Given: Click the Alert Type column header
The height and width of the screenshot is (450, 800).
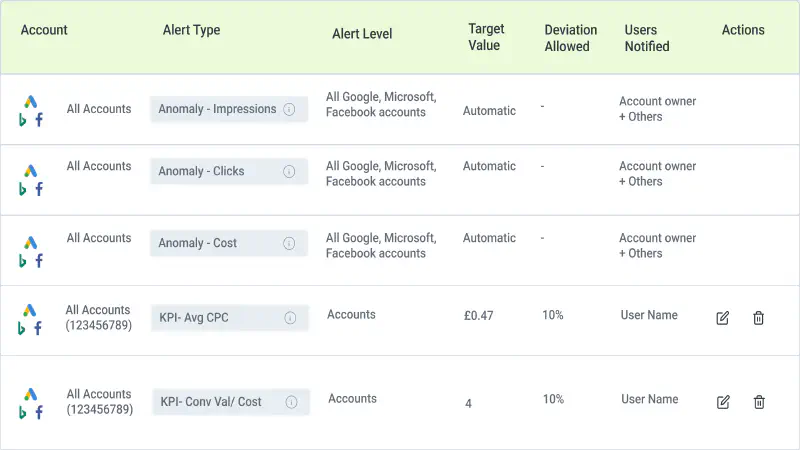Looking at the screenshot, I should pyautogui.click(x=191, y=30).
